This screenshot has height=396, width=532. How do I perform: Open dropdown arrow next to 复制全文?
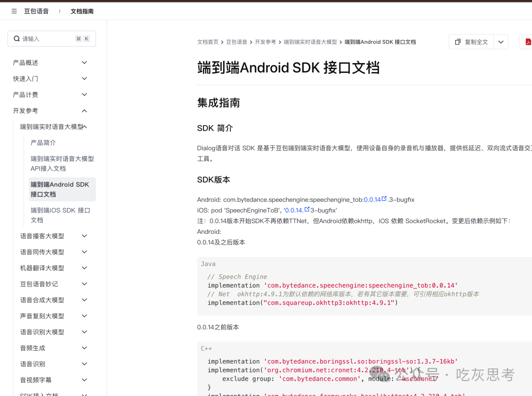tap(501, 42)
